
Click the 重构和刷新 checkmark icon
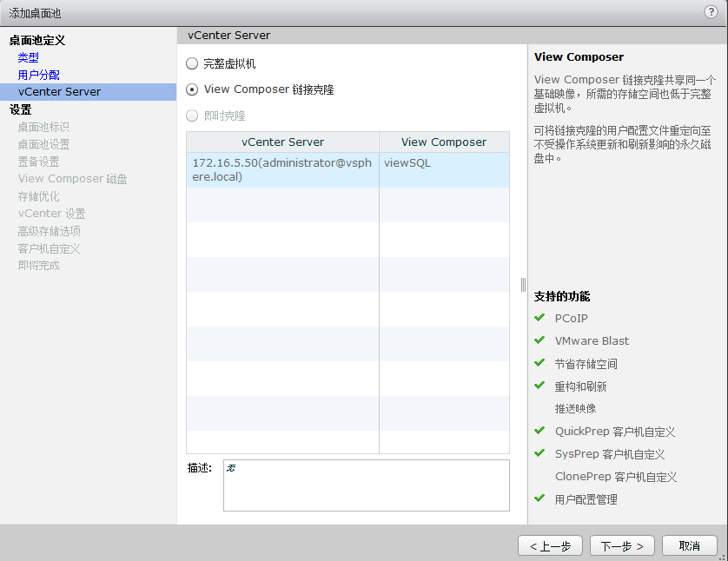coord(539,386)
